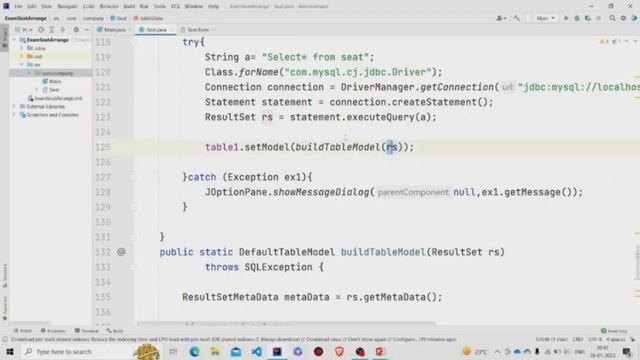The image size is (640, 360).
Task: Open the VCS menu
Action: (x=175, y=7)
